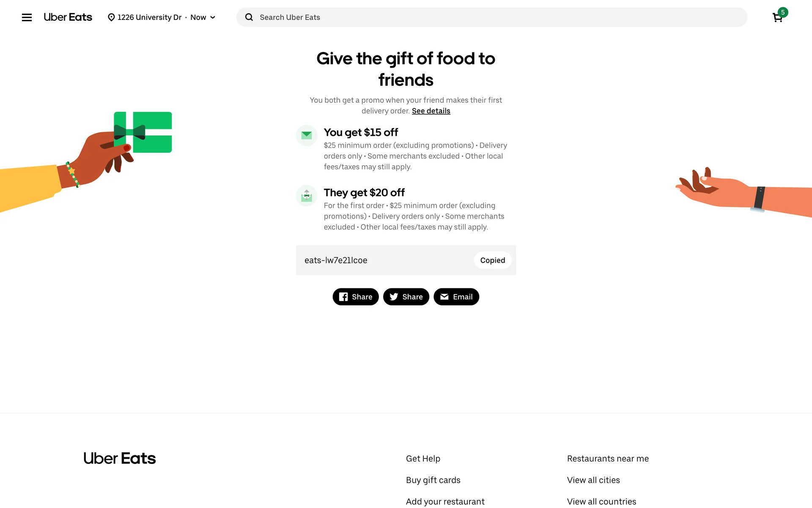Open Restaurants near me link
Viewport: 812px width, 508px height.
(608, 458)
